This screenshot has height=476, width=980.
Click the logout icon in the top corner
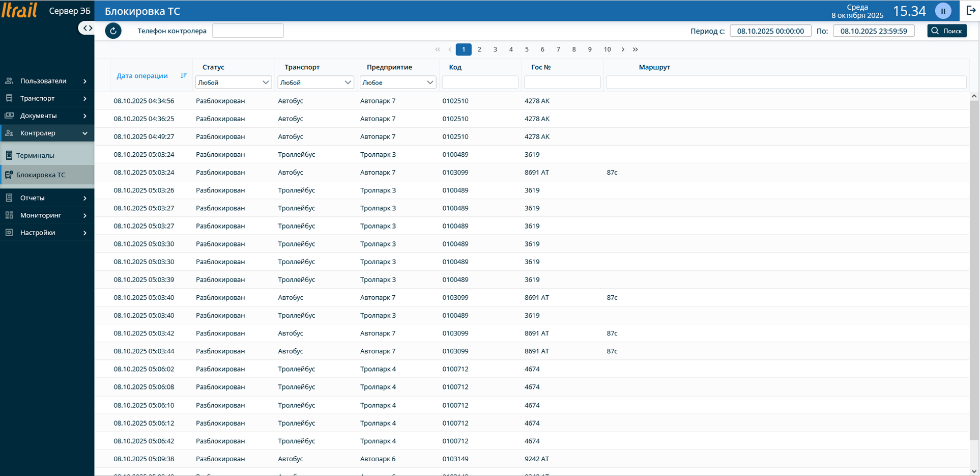click(x=970, y=11)
